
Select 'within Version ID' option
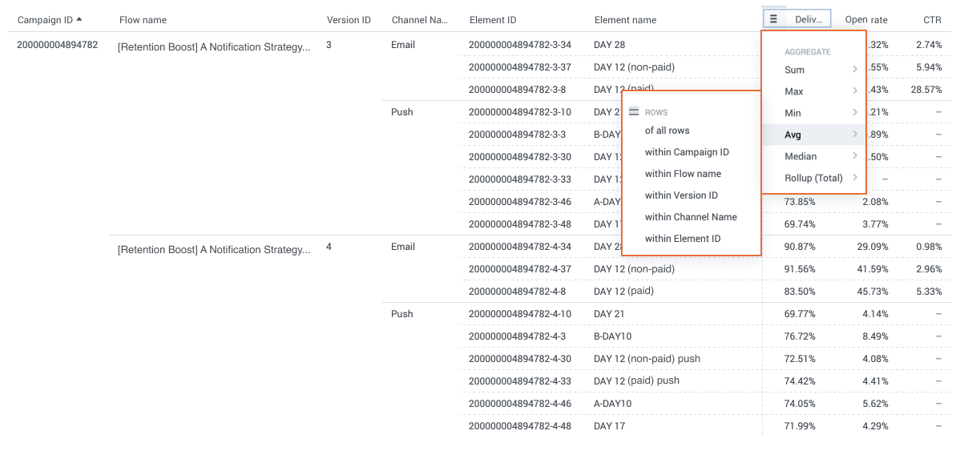coord(681,195)
